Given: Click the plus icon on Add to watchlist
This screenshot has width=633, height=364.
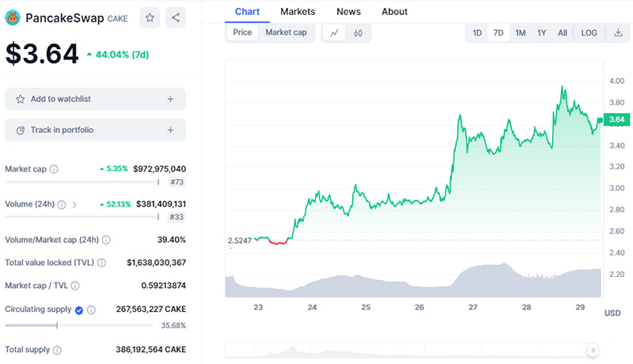Looking at the screenshot, I should 170,99.
